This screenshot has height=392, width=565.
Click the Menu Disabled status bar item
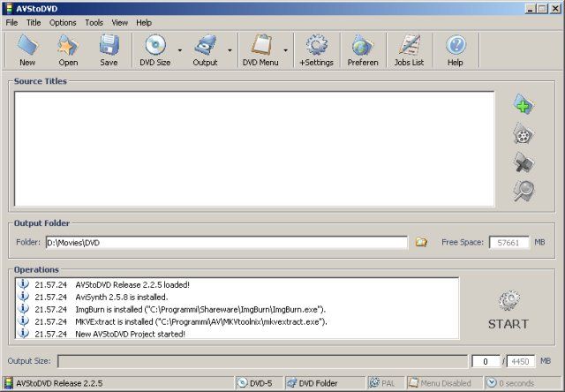click(444, 383)
